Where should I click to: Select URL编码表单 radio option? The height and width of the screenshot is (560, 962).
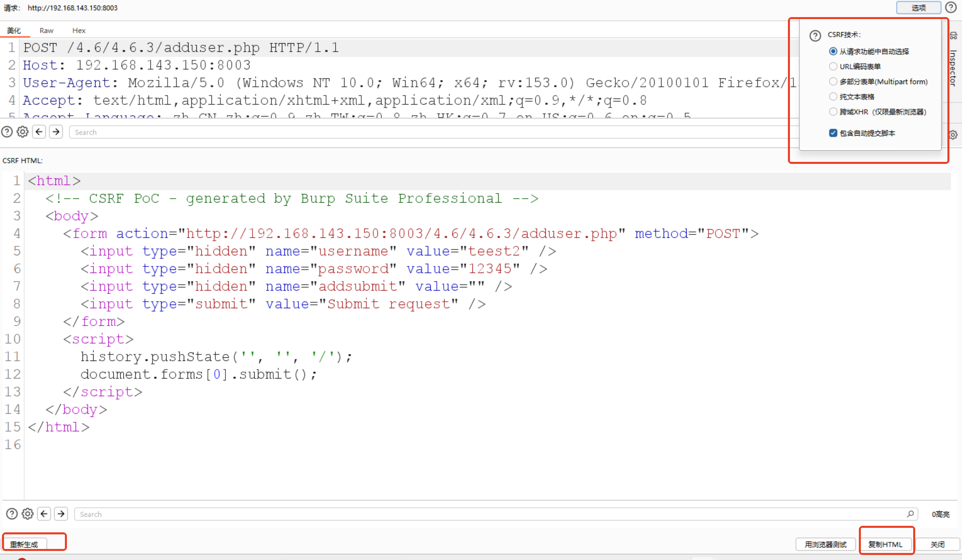pos(833,66)
